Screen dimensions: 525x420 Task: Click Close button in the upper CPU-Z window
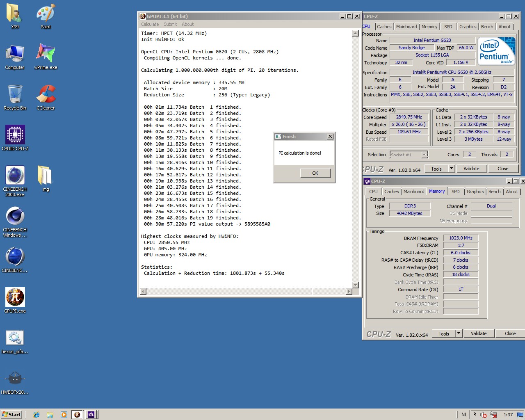pos(503,169)
